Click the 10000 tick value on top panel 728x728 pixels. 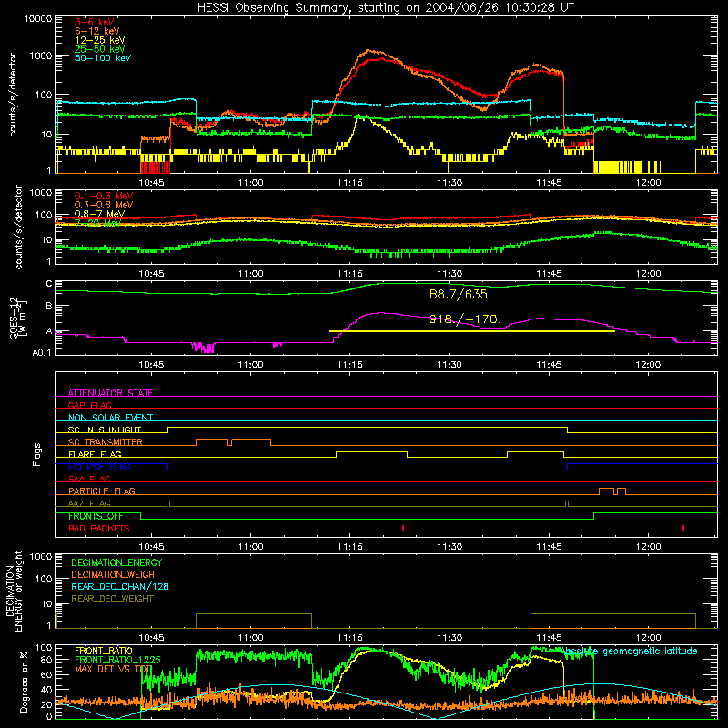[x=38, y=18]
